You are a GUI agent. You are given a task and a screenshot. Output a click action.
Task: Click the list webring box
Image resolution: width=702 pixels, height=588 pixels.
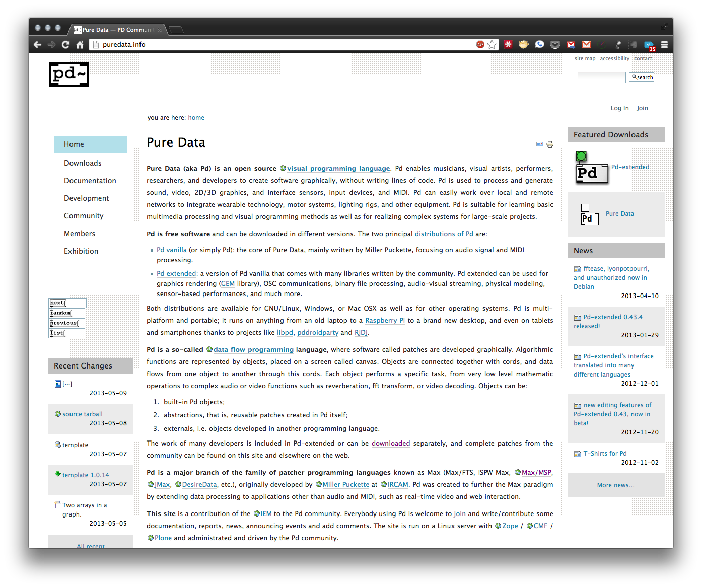(66, 333)
